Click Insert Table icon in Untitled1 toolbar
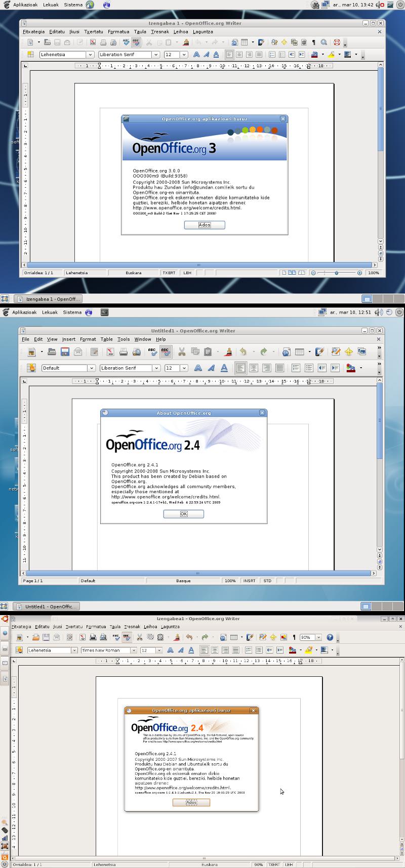 299,352
